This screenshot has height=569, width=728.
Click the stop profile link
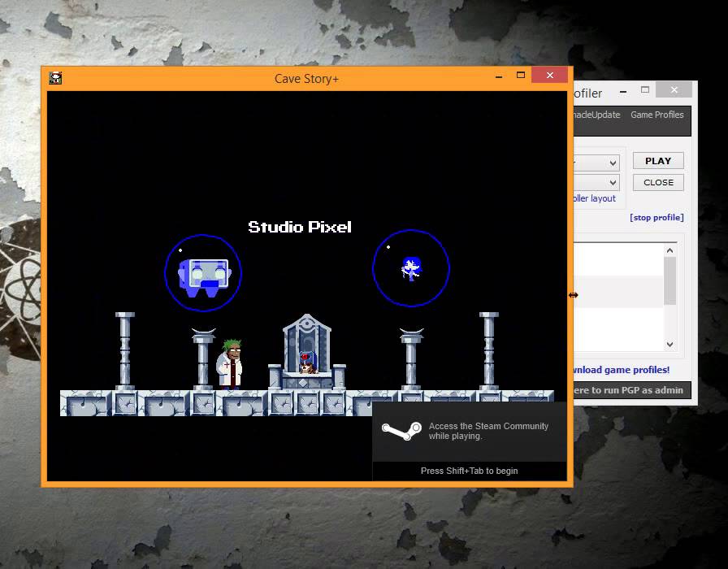pyautogui.click(x=656, y=217)
